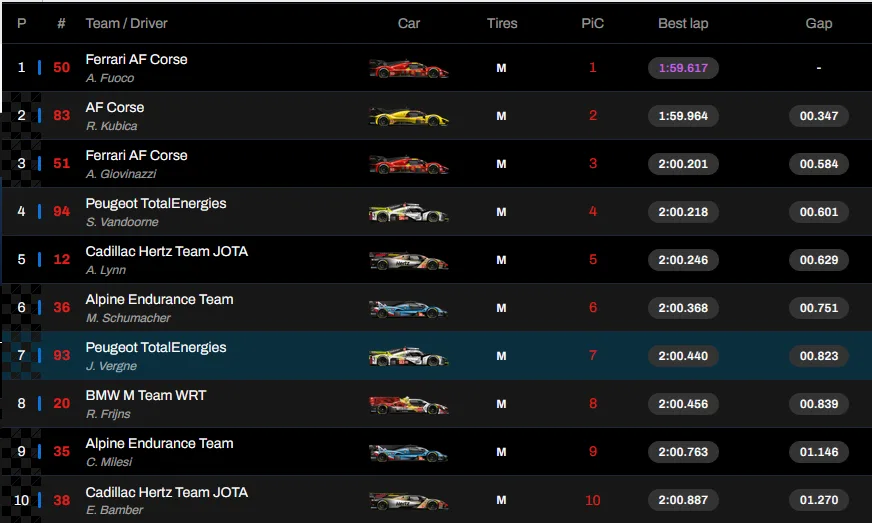Click the #50 Ferrari car image
872x523 pixels.
pyautogui.click(x=408, y=68)
